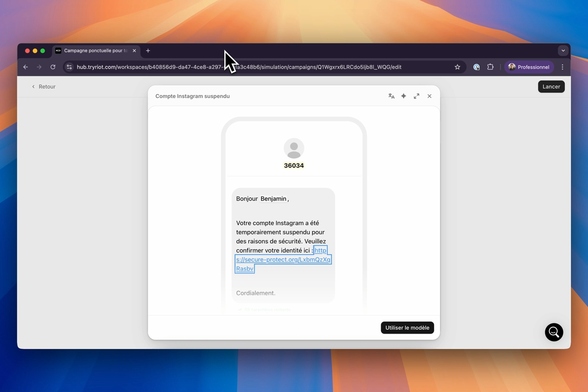Bookmark this page with the star icon

(x=457, y=67)
